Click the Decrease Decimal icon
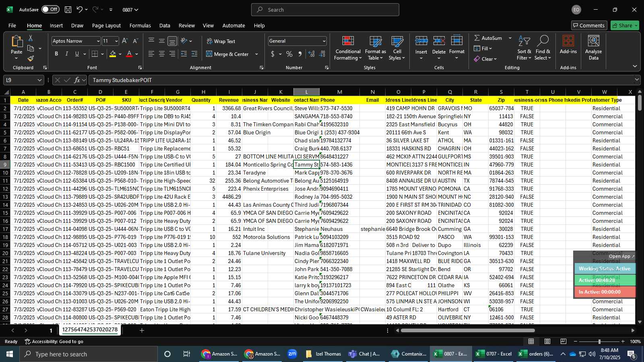Screen dimensions: 644x362 point(322,54)
